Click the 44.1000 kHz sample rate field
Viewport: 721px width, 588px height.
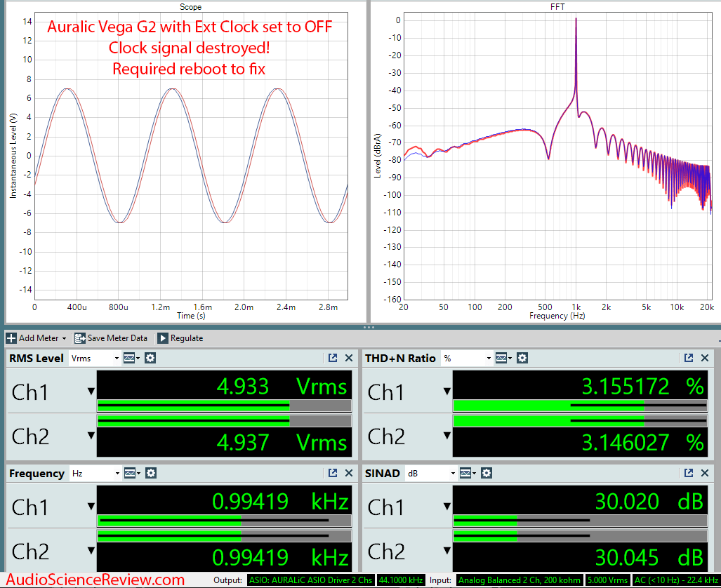coord(400,580)
